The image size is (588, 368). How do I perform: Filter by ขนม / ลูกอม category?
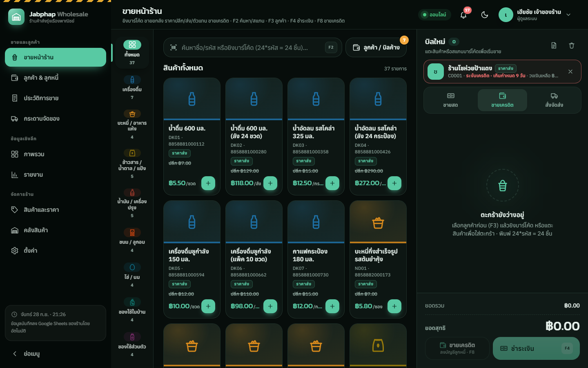[132, 240]
